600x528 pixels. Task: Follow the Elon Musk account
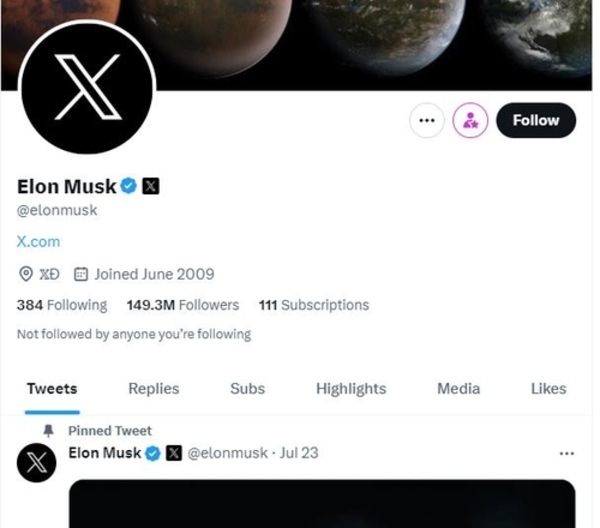pyautogui.click(x=536, y=121)
